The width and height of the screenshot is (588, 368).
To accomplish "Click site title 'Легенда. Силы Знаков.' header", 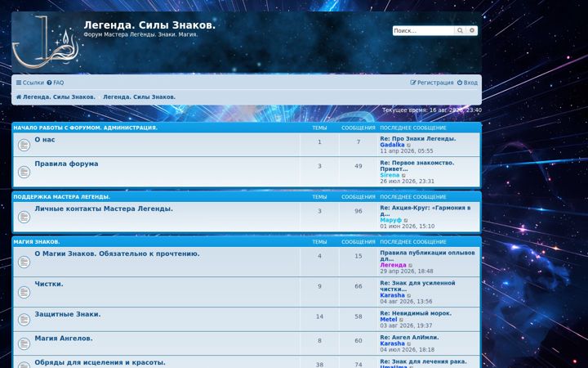I will pos(149,25).
